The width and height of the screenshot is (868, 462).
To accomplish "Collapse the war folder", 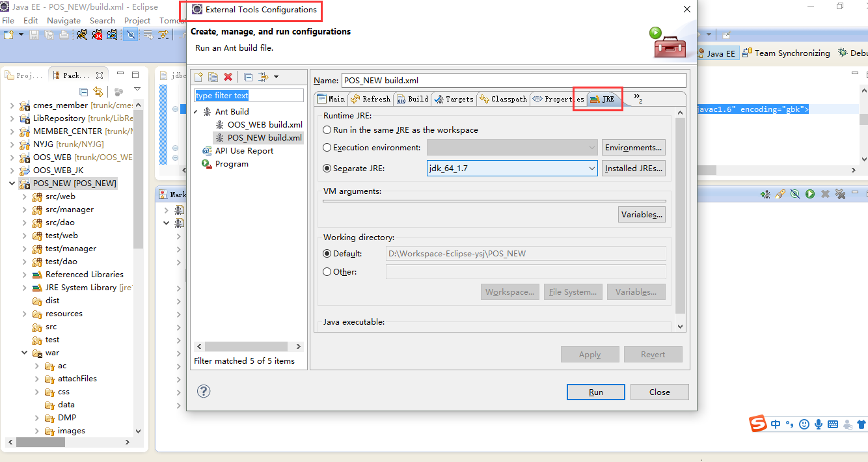I will 25,353.
